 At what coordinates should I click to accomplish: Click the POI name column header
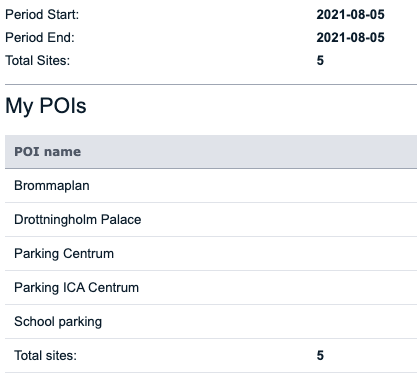47,152
